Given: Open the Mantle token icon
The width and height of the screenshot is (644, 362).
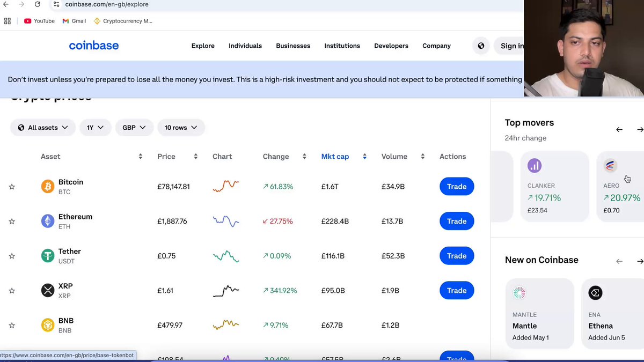Looking at the screenshot, I should click(519, 293).
